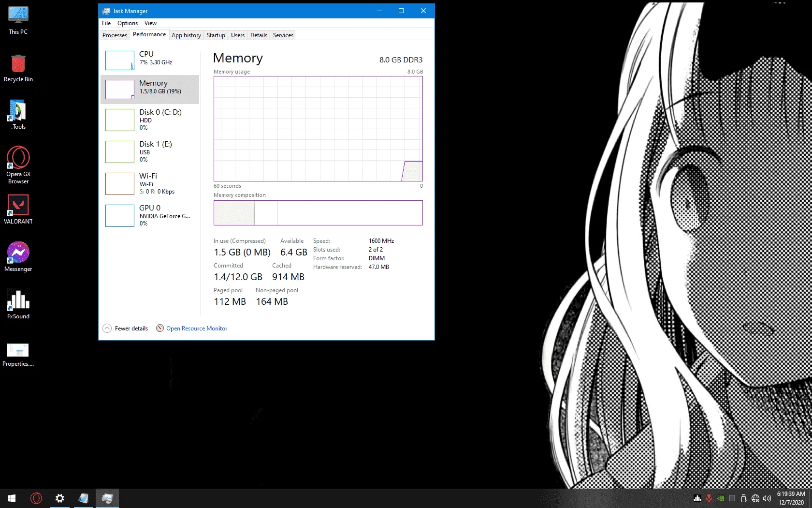Click the Memory usage graph

[318, 129]
